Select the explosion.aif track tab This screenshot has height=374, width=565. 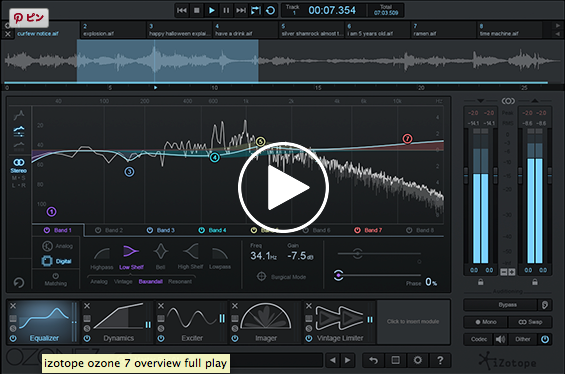(x=113, y=30)
